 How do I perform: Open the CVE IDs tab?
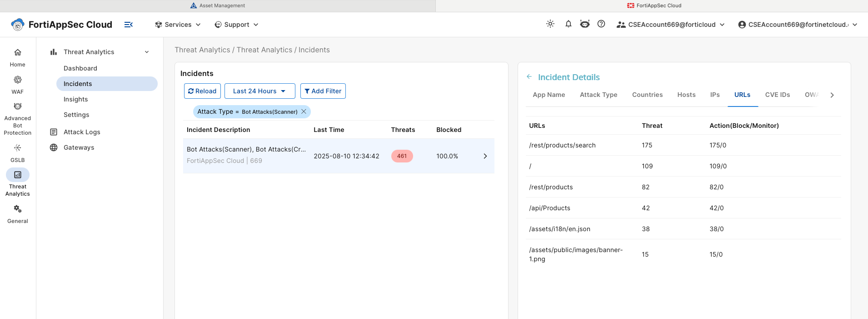point(778,95)
